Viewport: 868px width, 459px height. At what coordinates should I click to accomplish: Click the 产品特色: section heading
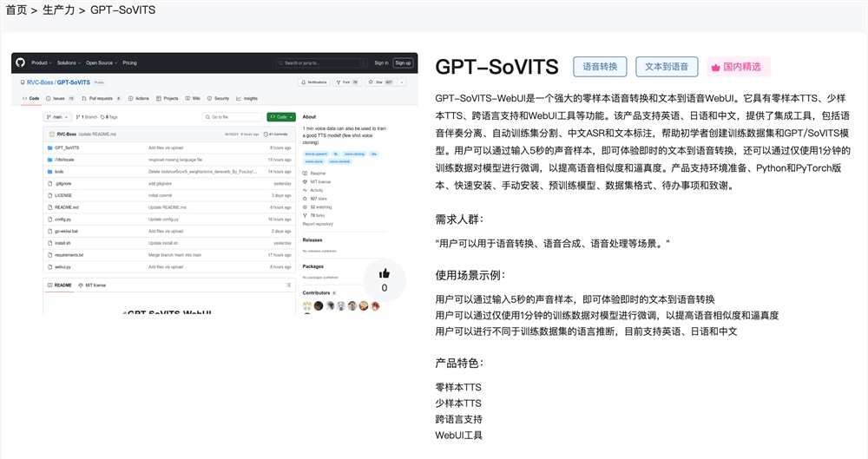[x=459, y=364]
